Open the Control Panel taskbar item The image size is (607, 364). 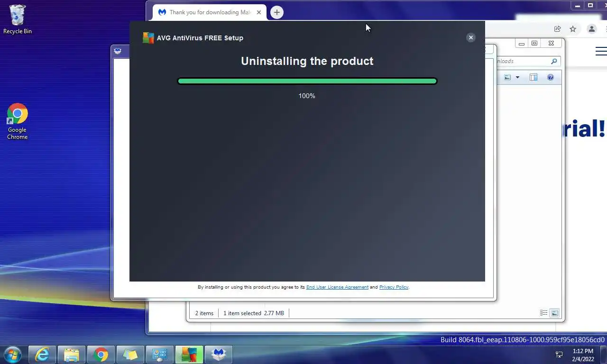pos(160,355)
